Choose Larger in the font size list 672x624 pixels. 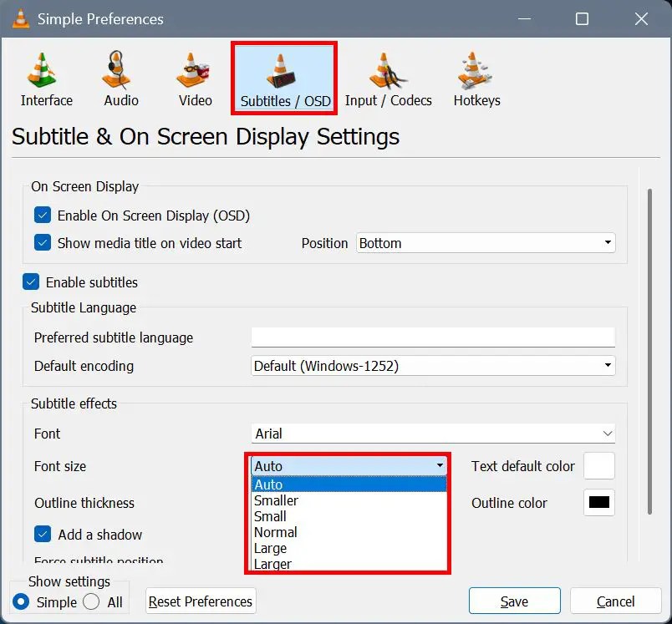point(349,564)
